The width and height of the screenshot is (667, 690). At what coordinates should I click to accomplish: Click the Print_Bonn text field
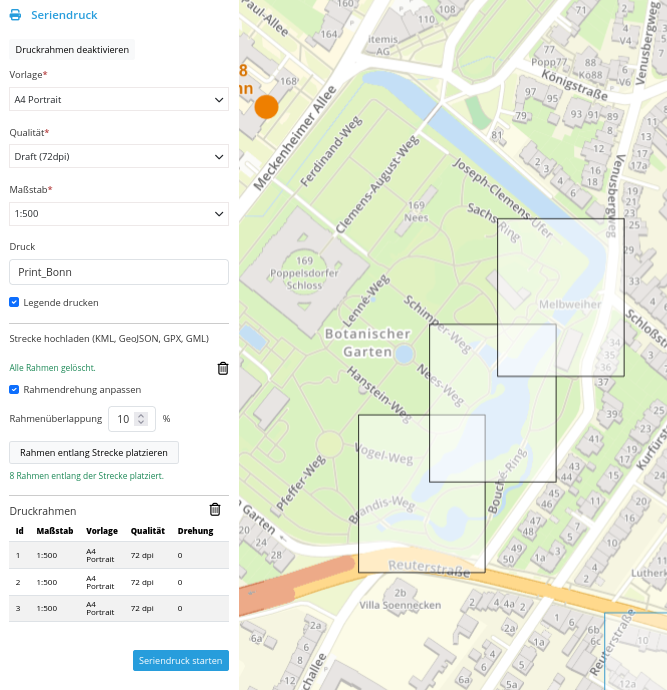119,272
